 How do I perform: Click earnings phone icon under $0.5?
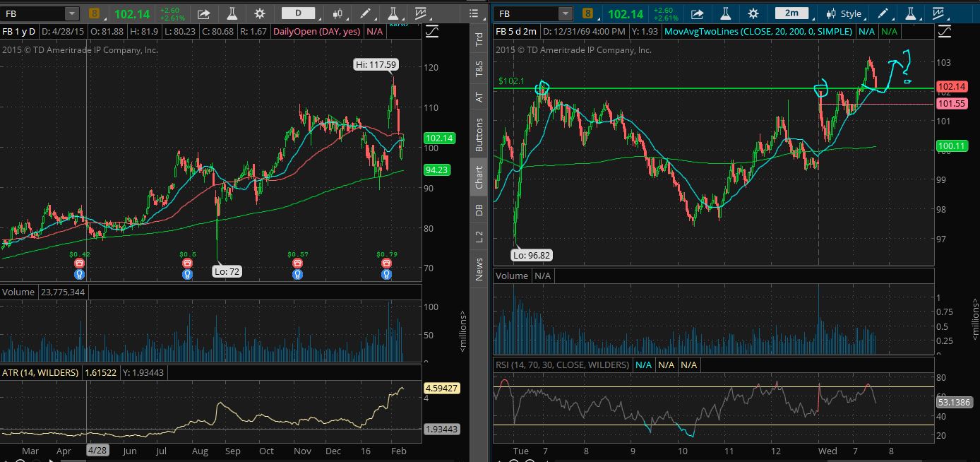coord(187,263)
